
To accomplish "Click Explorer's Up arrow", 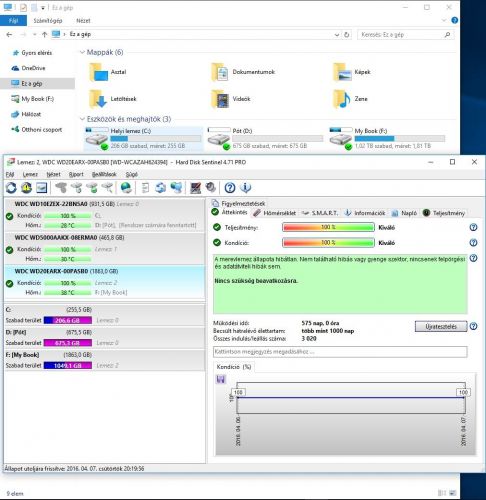I will (45, 34).
